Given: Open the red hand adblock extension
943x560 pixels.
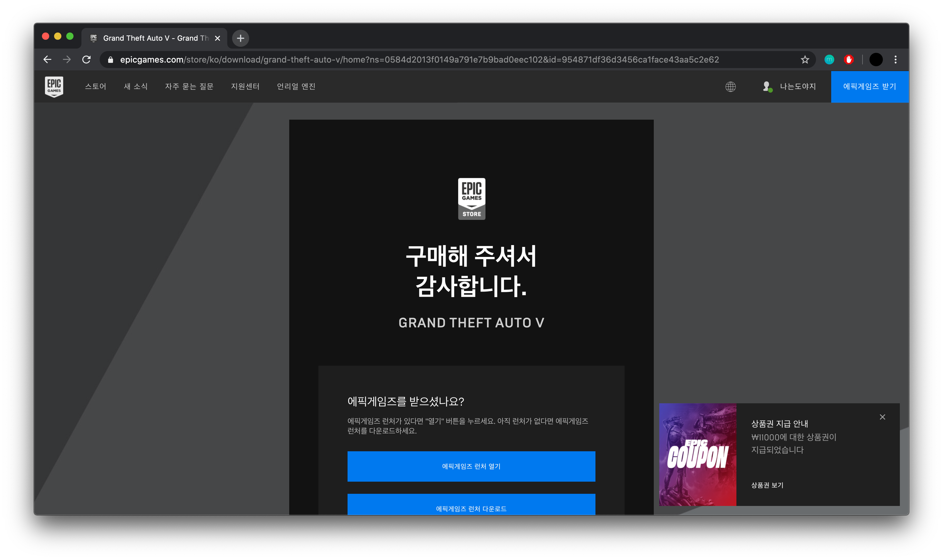Looking at the screenshot, I should 849,60.
